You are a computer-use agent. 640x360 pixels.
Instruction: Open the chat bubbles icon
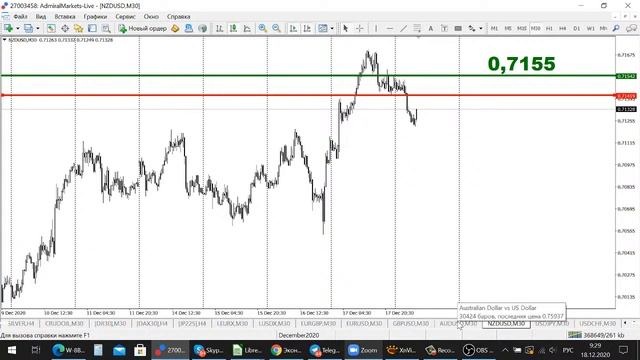coord(631,28)
